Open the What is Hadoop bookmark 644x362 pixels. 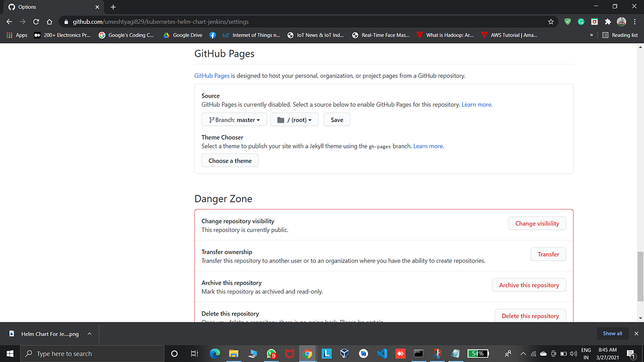(445, 35)
